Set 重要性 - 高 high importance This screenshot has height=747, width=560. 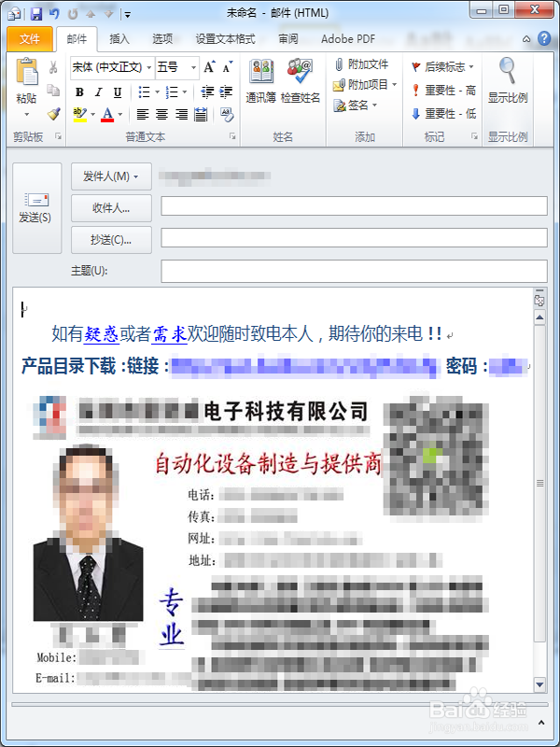[x=443, y=90]
